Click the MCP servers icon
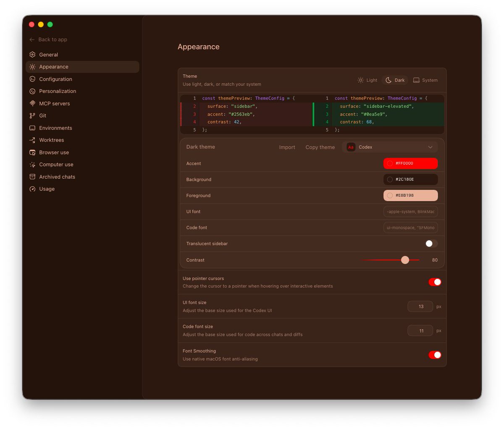 pos(32,103)
